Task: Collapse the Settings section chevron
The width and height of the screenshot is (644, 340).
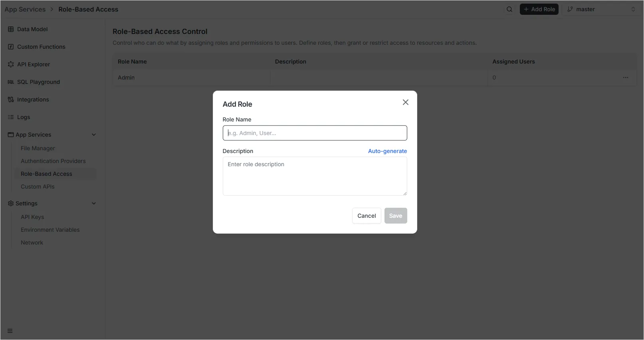Action: (x=94, y=203)
